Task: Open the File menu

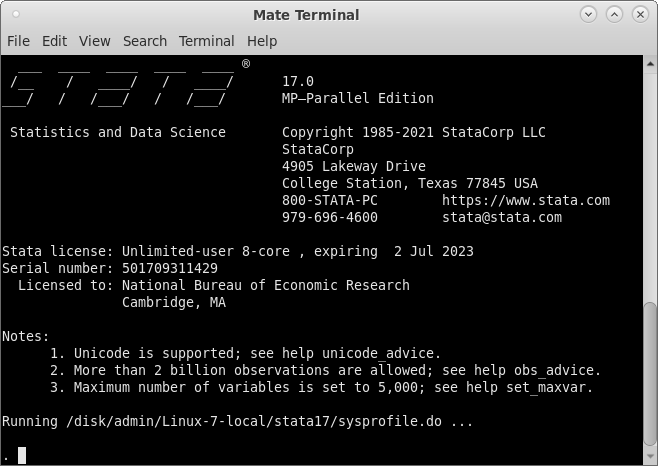Action: point(18,41)
